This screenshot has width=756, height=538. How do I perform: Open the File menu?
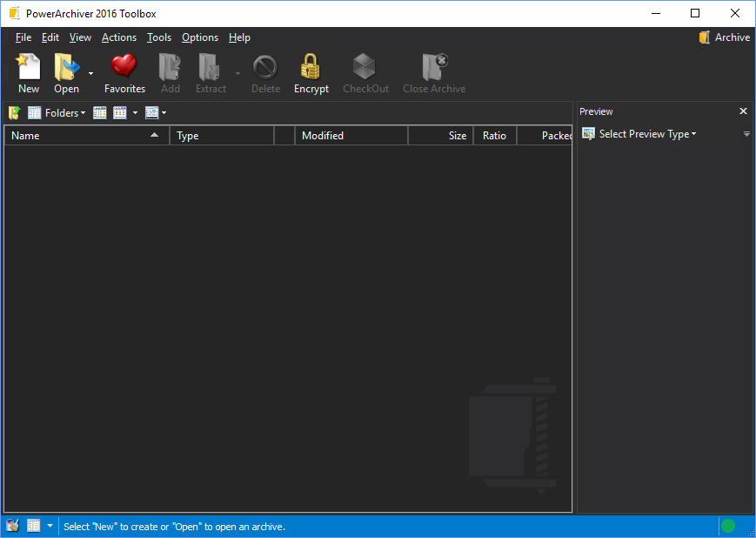click(x=23, y=37)
